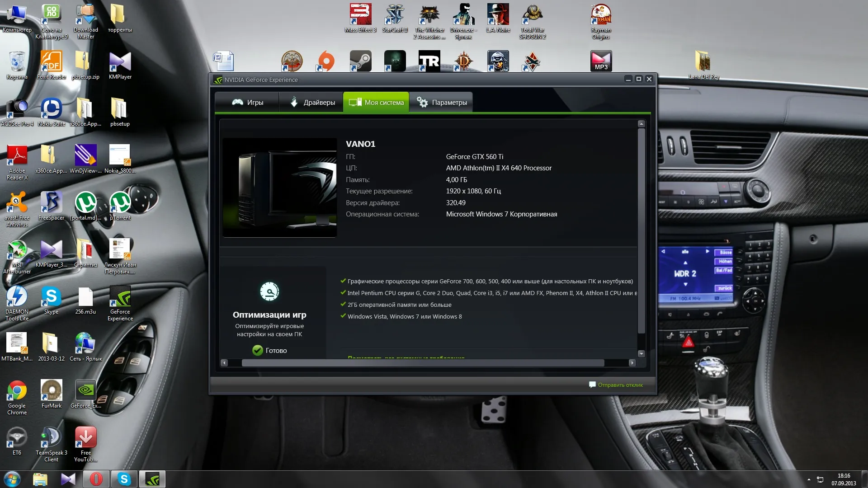Image resolution: width=868 pixels, height=488 pixels.
Task: Open Rayman Origins desktop icon
Action: pyautogui.click(x=601, y=22)
